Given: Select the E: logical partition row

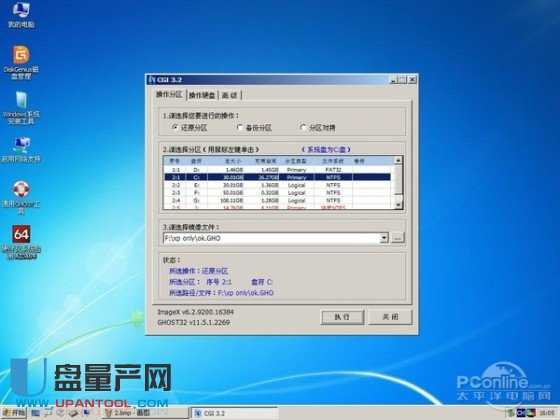Looking at the screenshot, I should [278, 185].
